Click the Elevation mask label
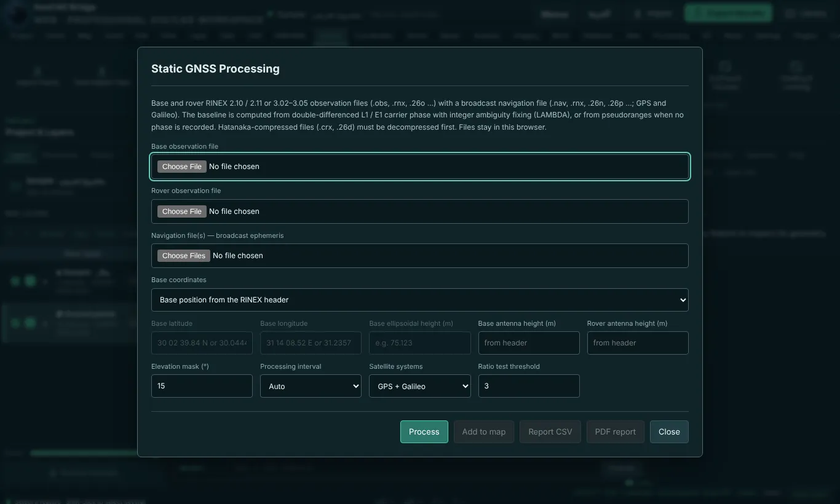Screen dimensions: 840x504 pyautogui.click(x=180, y=366)
